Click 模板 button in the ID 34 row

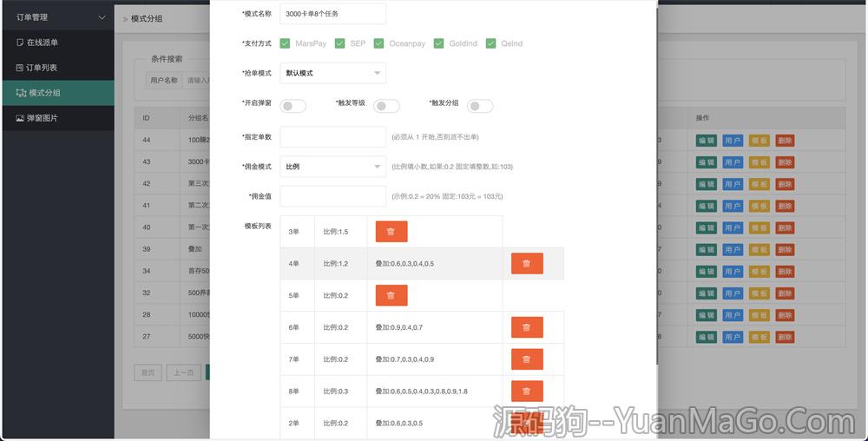(759, 272)
